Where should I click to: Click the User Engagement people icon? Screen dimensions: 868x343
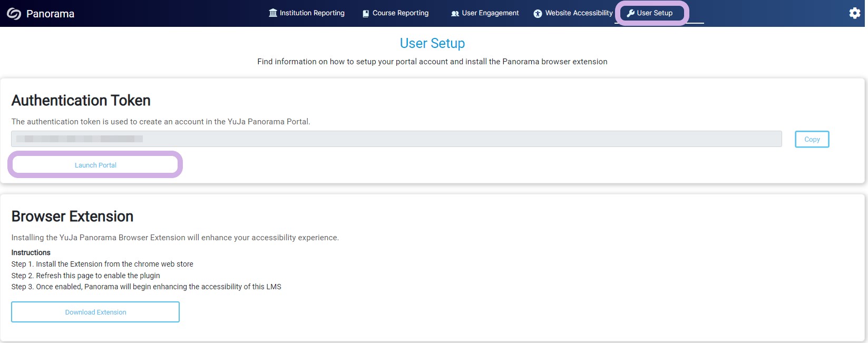(x=455, y=13)
